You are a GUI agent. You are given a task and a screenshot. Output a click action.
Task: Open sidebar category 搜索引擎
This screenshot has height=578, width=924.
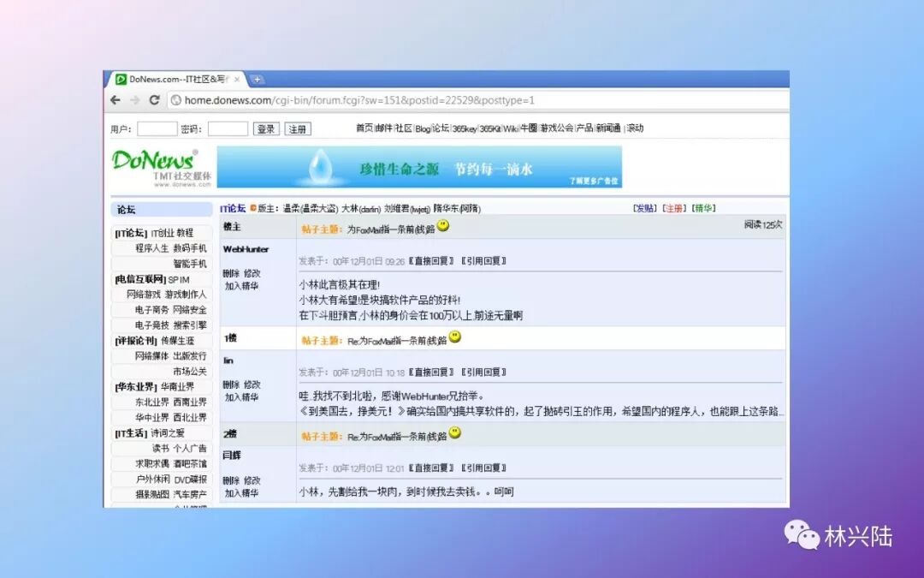(190, 325)
